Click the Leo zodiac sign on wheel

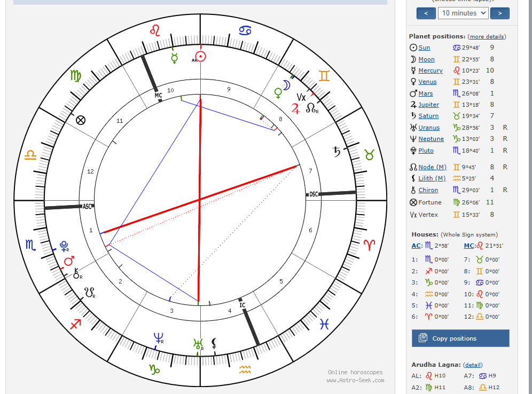(155, 30)
